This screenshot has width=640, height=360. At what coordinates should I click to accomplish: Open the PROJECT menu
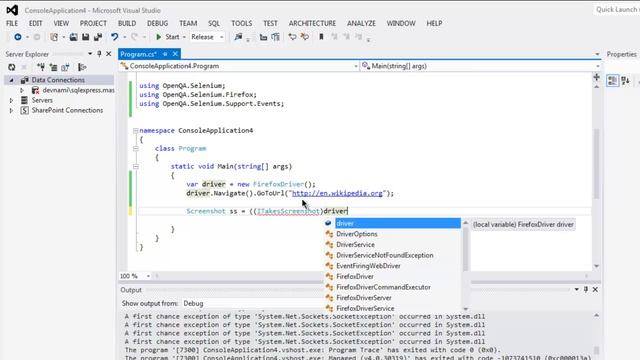93,23
